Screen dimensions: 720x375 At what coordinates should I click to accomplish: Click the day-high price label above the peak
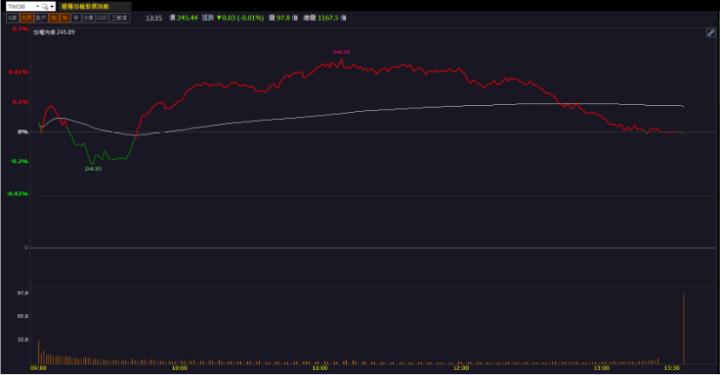tap(341, 52)
